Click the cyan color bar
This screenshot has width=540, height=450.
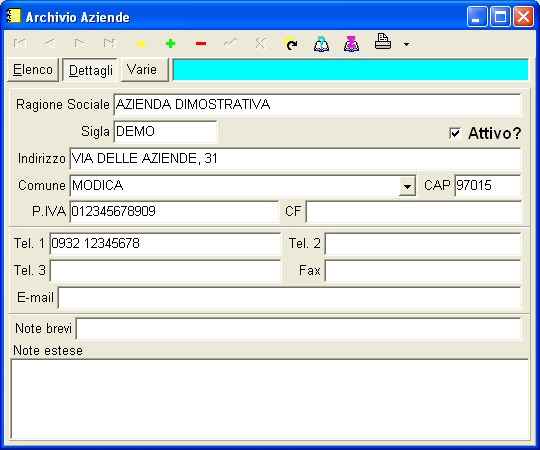351,70
